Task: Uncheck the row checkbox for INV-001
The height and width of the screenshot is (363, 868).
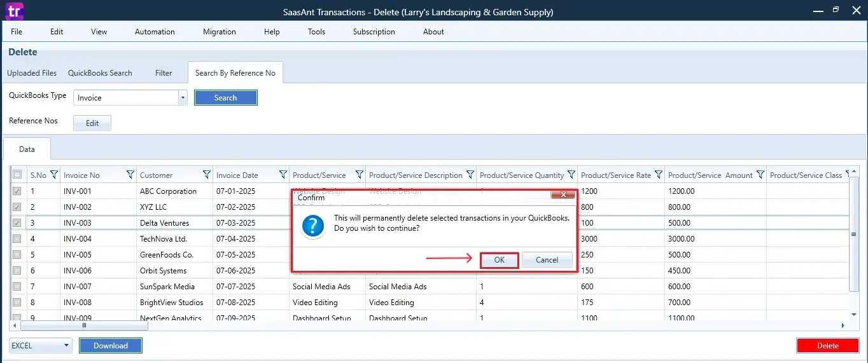Action: click(17, 191)
